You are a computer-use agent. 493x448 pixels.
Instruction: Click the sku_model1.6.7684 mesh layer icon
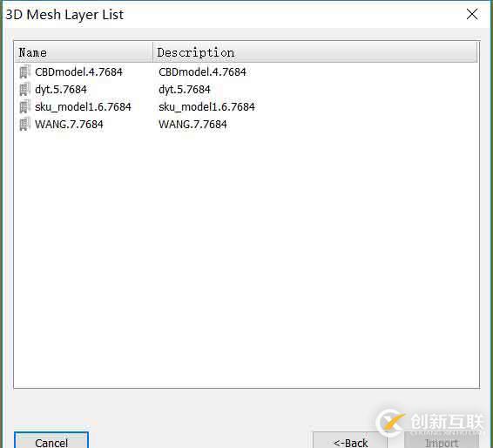click(25, 107)
